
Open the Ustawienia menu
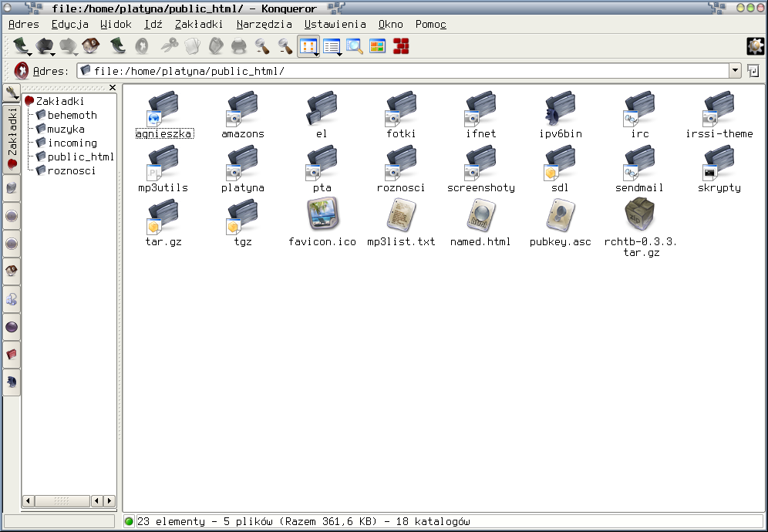point(335,24)
